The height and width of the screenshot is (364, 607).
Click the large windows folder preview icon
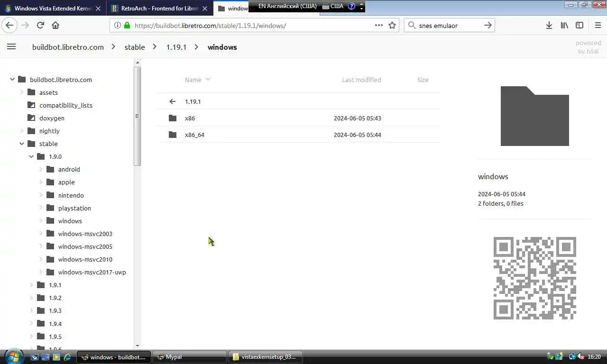pos(534,116)
